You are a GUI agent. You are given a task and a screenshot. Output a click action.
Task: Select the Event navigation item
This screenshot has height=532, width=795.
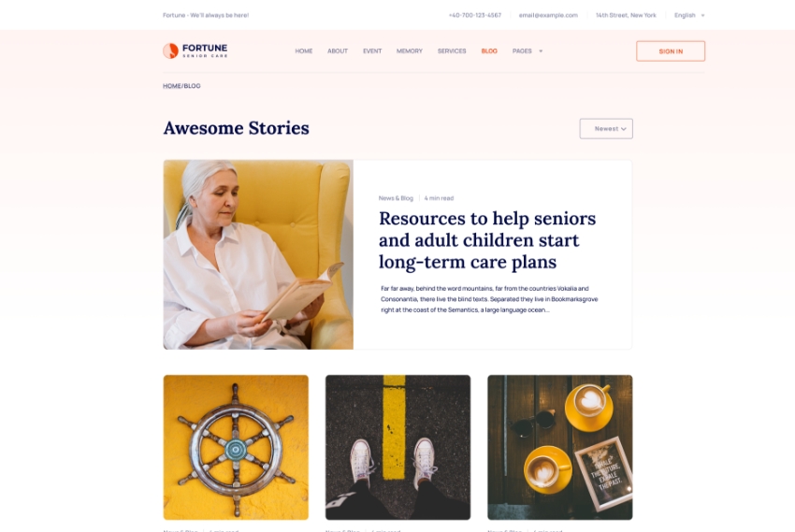pyautogui.click(x=372, y=51)
